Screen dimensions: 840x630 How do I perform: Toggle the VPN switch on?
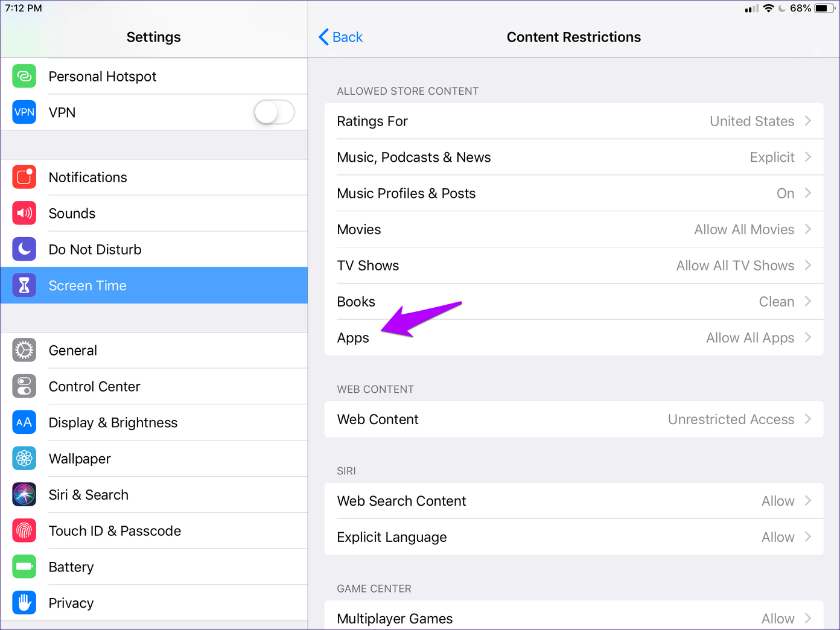point(274,112)
